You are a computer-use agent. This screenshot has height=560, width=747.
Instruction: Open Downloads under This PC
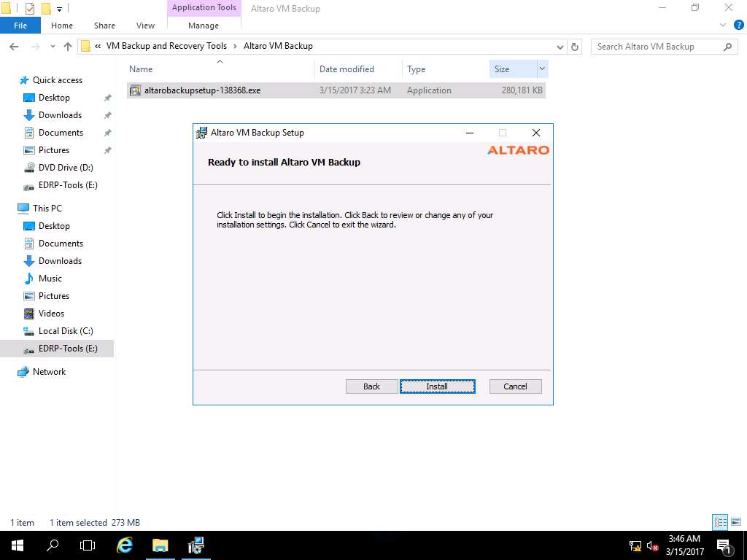click(60, 261)
